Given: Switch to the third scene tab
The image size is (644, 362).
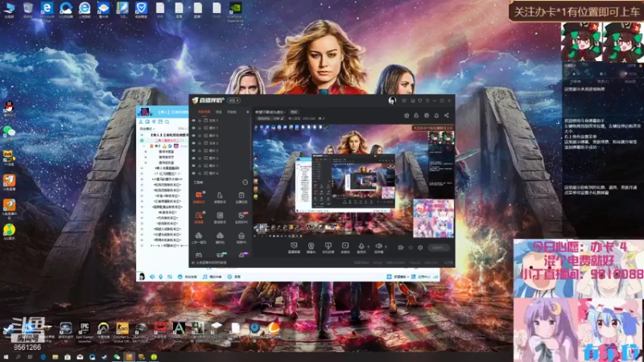Looking at the screenshot, I should pyautogui.click(x=232, y=112).
